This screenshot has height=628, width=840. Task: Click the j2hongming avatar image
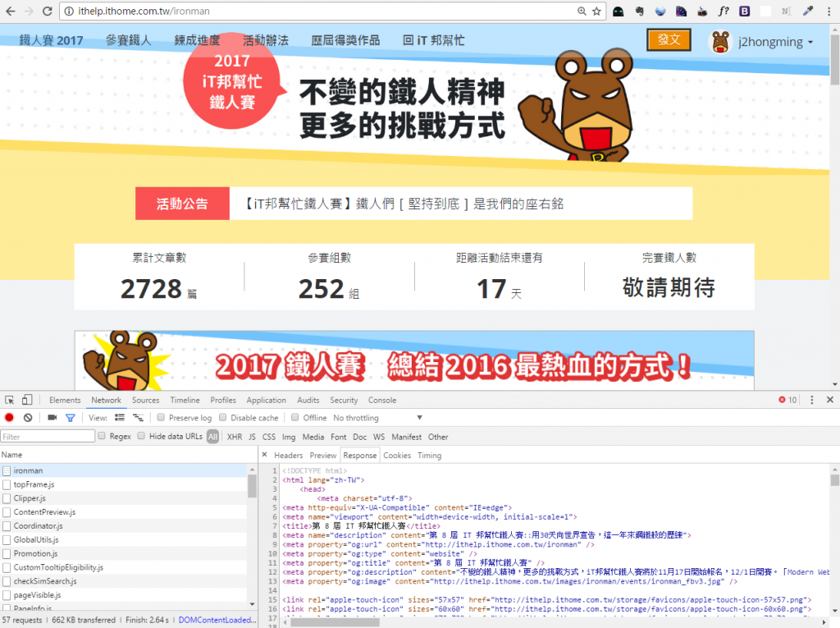(x=720, y=41)
